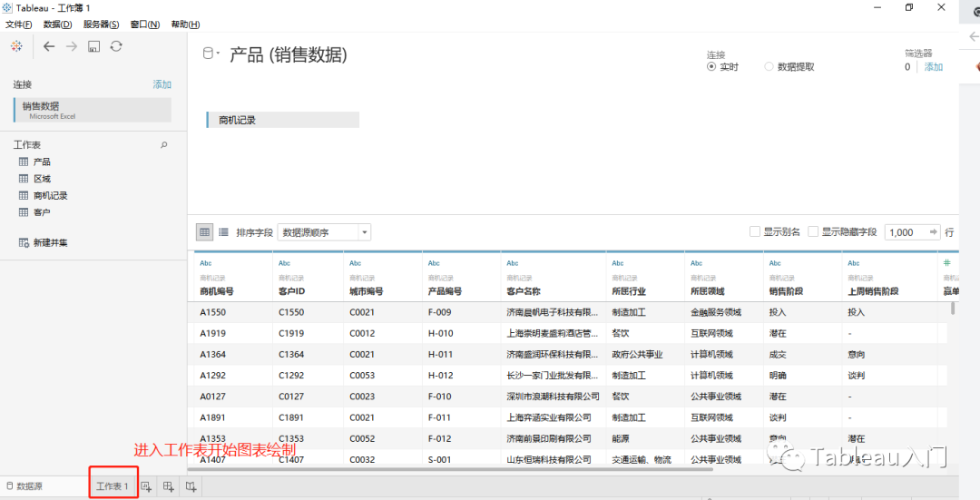Click cell H-011 in the 产品编号 column
This screenshot has height=500, width=980.
tap(441, 355)
